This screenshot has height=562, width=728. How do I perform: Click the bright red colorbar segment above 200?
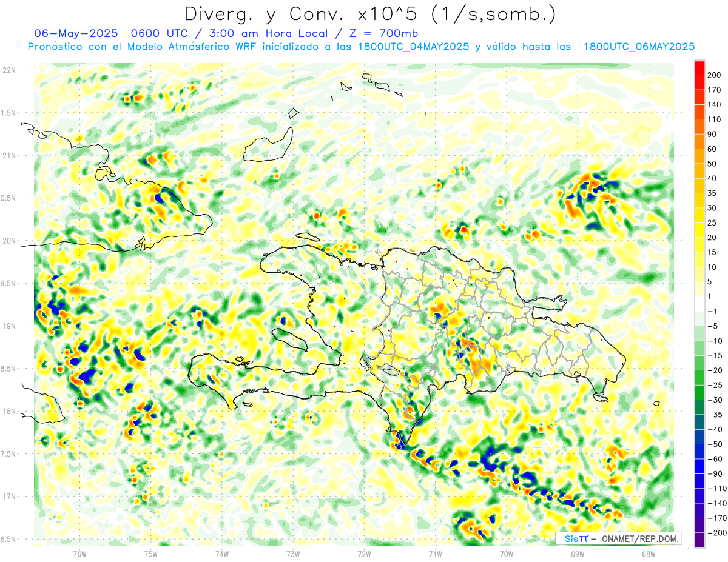700,68
